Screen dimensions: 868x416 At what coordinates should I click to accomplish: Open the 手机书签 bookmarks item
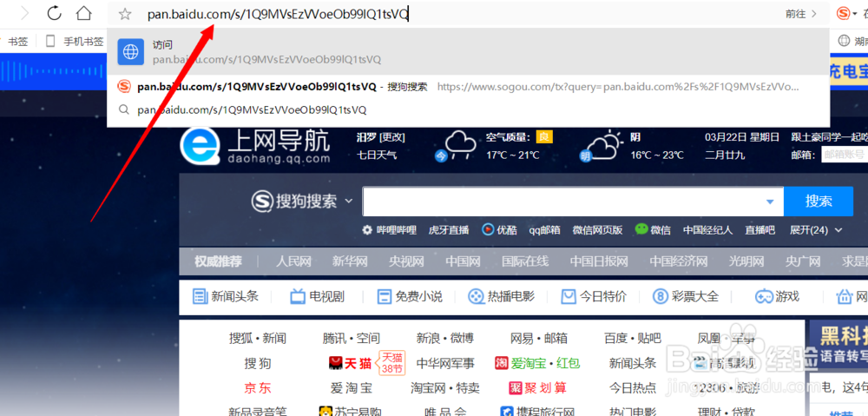(x=75, y=42)
